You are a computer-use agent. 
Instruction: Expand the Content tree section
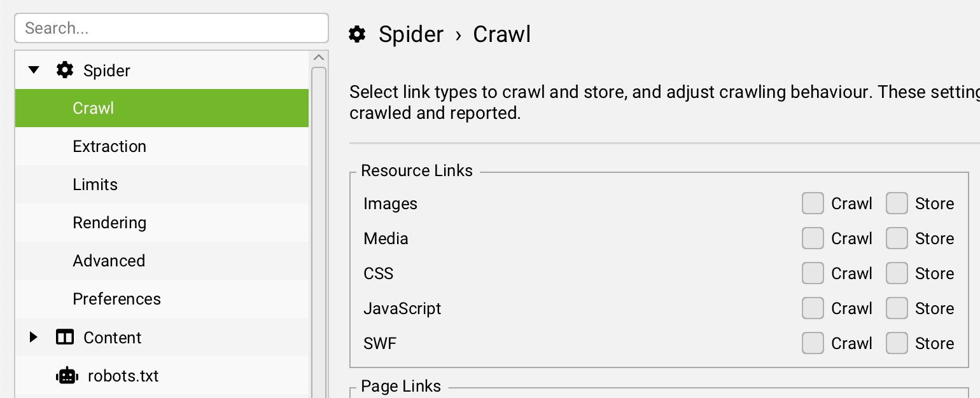(34, 337)
